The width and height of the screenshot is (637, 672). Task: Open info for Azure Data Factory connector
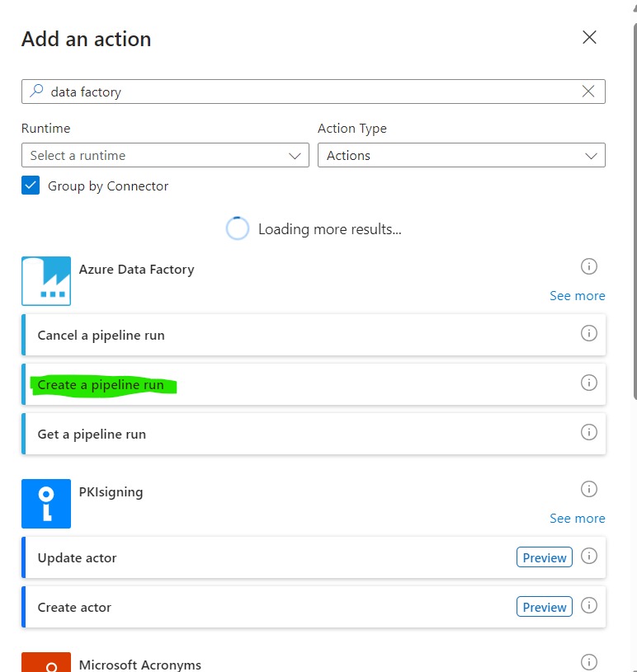coord(589,266)
